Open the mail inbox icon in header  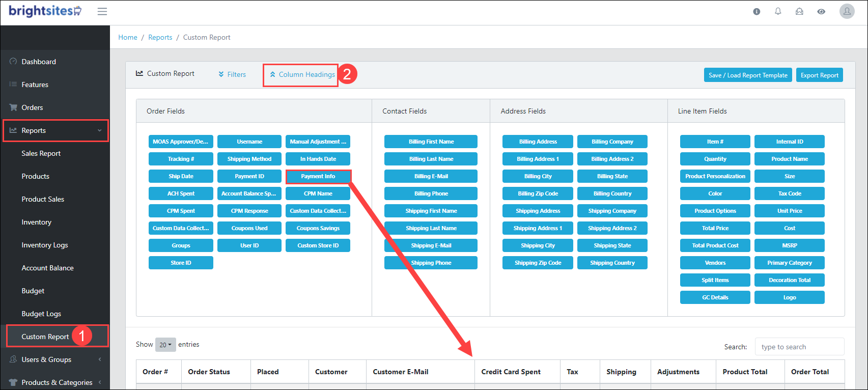click(799, 11)
